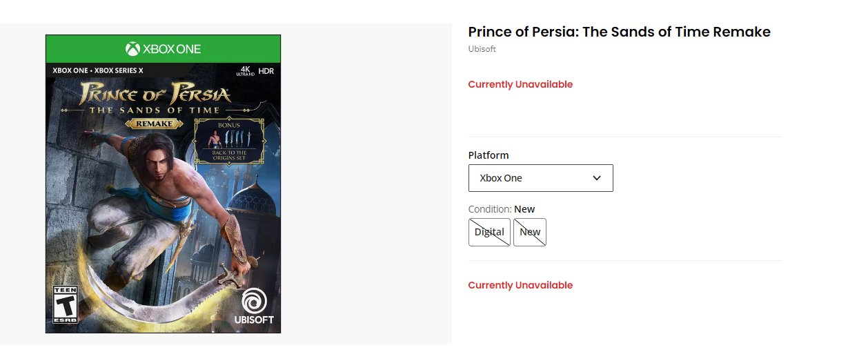Click the 4K Ultra HD badge
Viewport: 868px width, 352px height.
pyautogui.click(x=245, y=71)
